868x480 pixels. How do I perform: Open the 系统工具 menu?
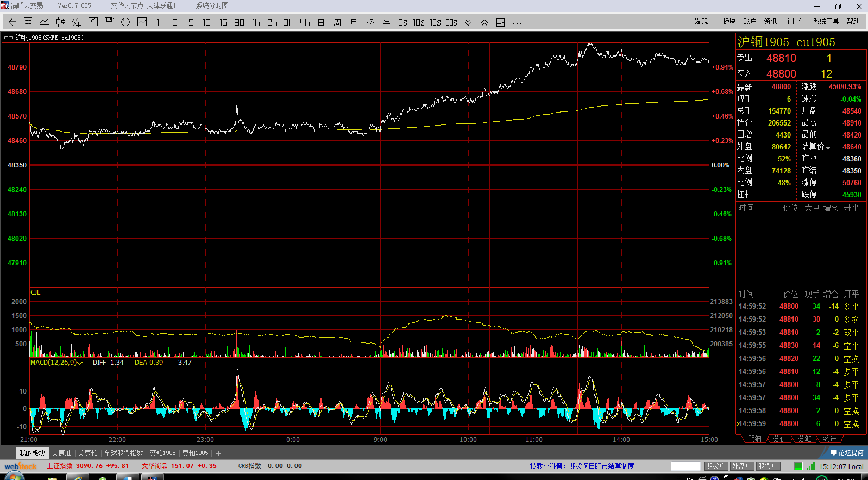(x=826, y=21)
